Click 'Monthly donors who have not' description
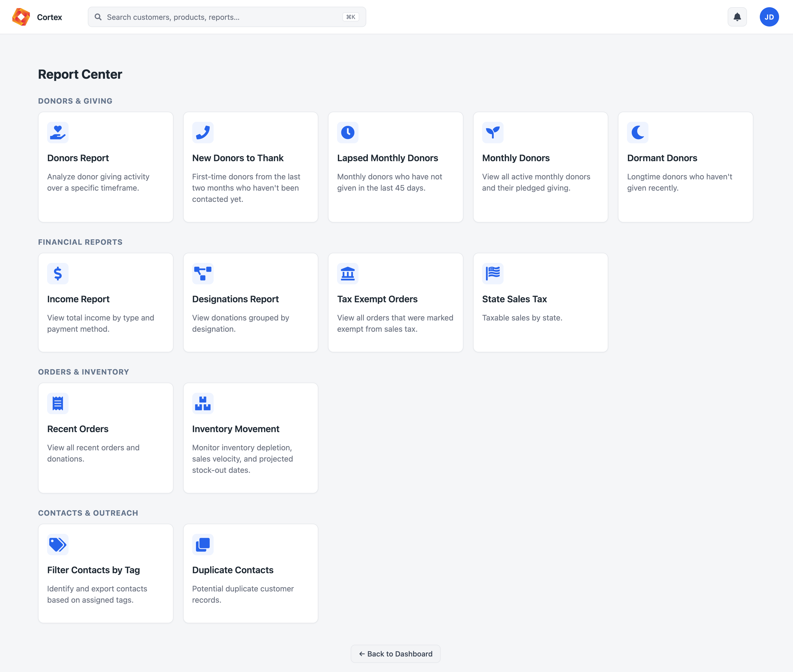Viewport: 793px width, 672px height. click(390, 182)
